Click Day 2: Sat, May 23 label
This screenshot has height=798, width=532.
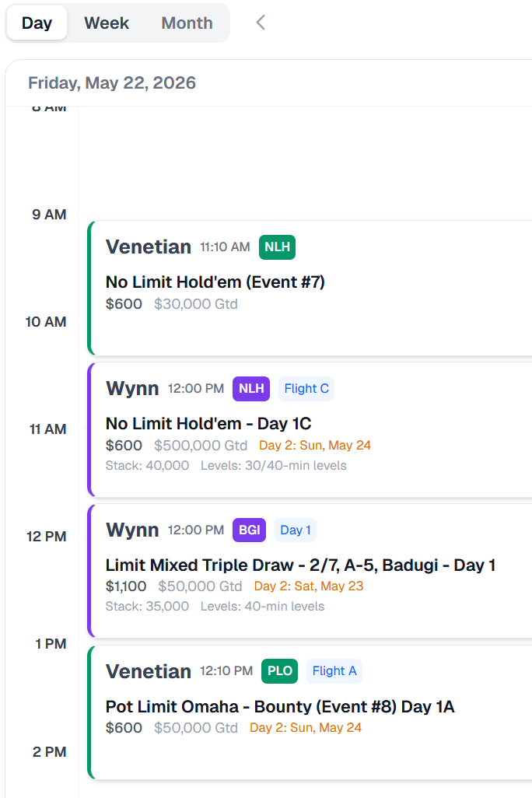pyautogui.click(x=309, y=586)
